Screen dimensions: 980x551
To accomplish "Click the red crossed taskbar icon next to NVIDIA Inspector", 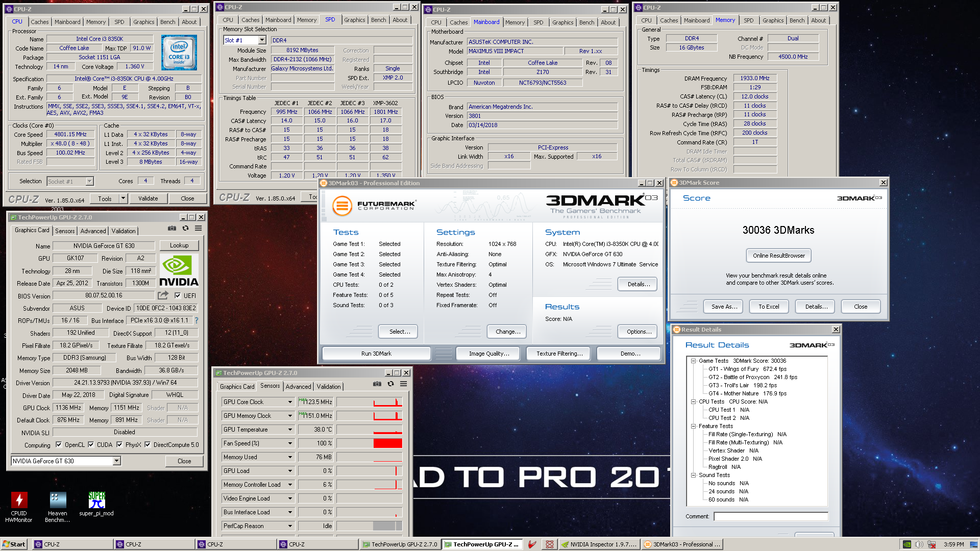I will click(549, 544).
